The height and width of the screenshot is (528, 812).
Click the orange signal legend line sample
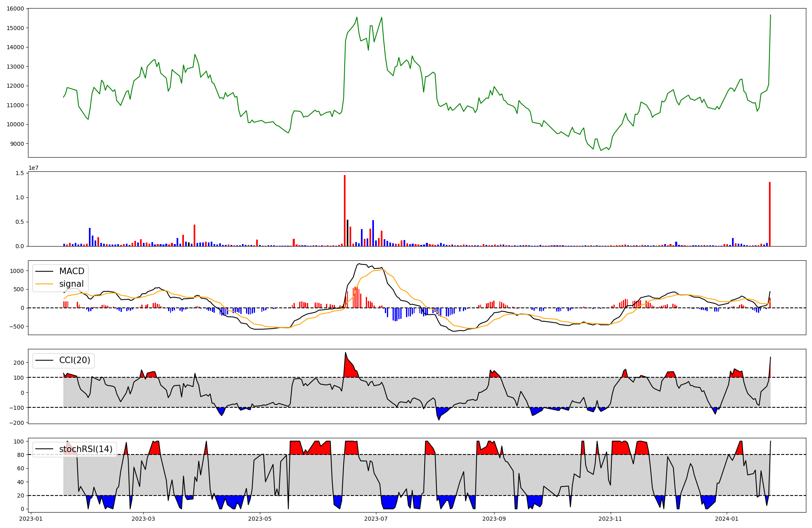pyautogui.click(x=44, y=284)
